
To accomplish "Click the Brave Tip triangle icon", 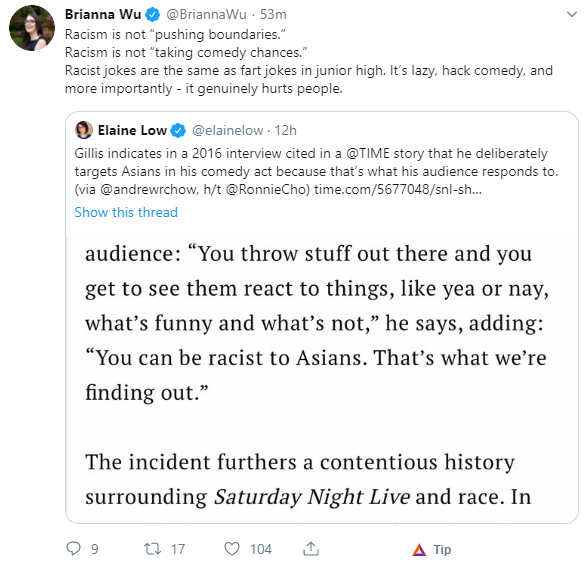I will (419, 549).
